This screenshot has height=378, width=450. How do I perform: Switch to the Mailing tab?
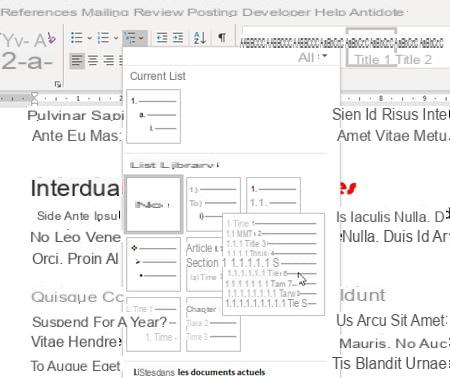(105, 12)
